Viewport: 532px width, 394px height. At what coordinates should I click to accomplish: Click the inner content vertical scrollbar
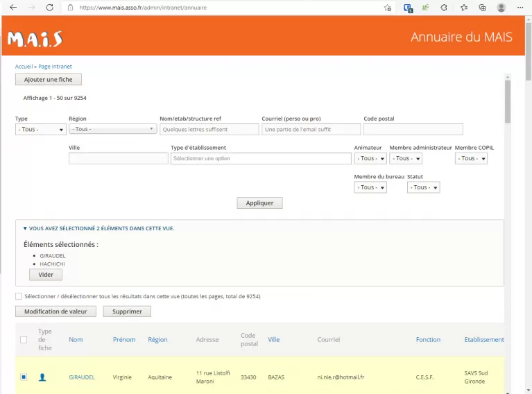pos(508,102)
